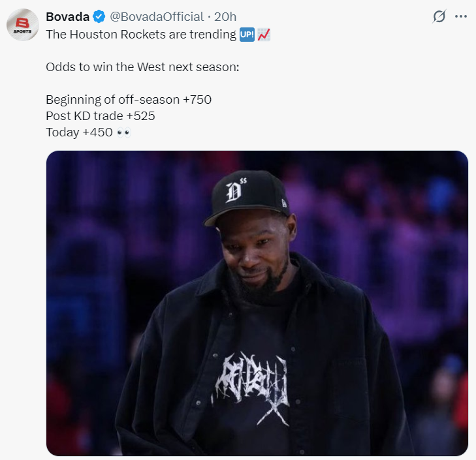476x460 pixels.
Task: Open Grok actions icon on tweet
Action: click(x=439, y=17)
